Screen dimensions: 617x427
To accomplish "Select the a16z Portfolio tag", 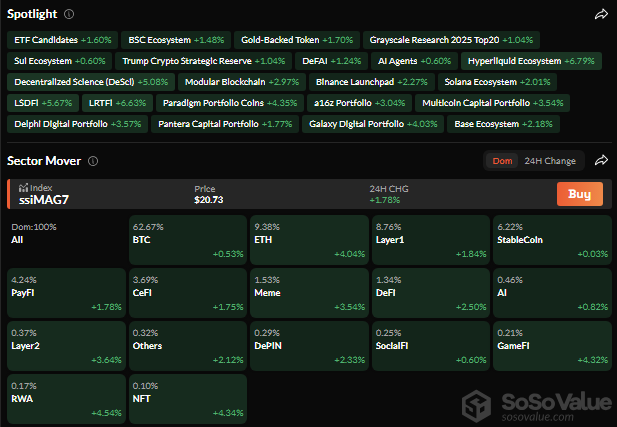I will click(359, 103).
